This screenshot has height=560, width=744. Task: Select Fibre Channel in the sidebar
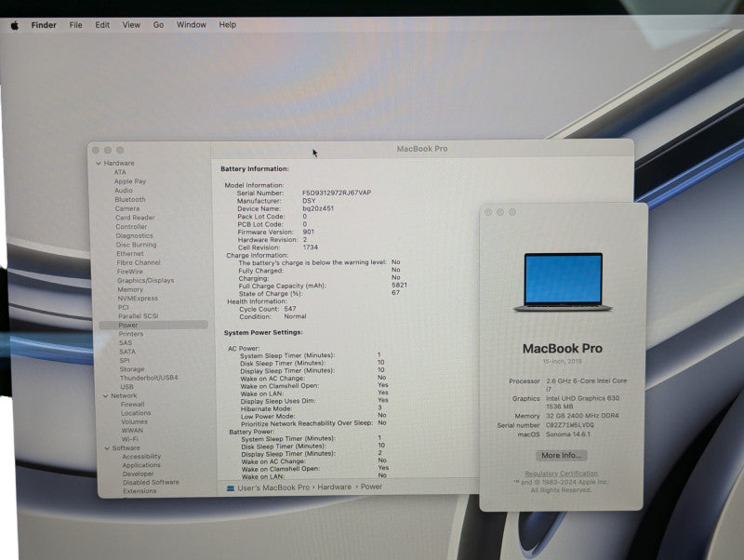pyautogui.click(x=138, y=262)
